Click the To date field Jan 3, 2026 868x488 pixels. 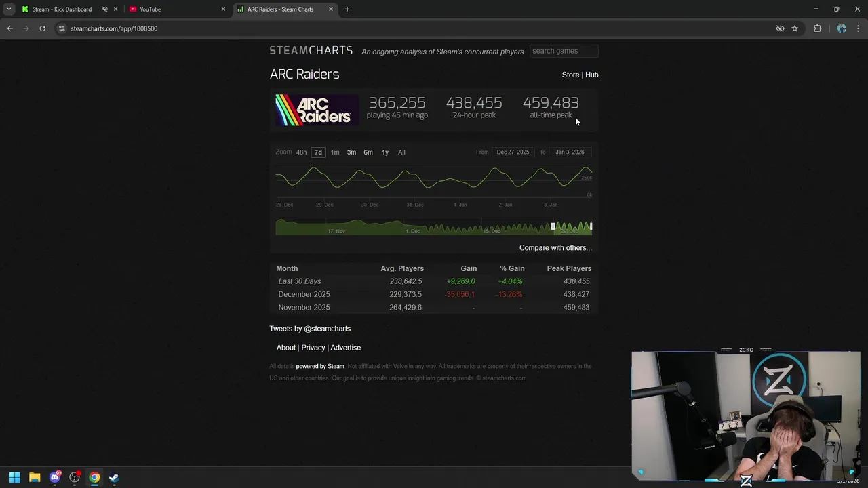[570, 152]
